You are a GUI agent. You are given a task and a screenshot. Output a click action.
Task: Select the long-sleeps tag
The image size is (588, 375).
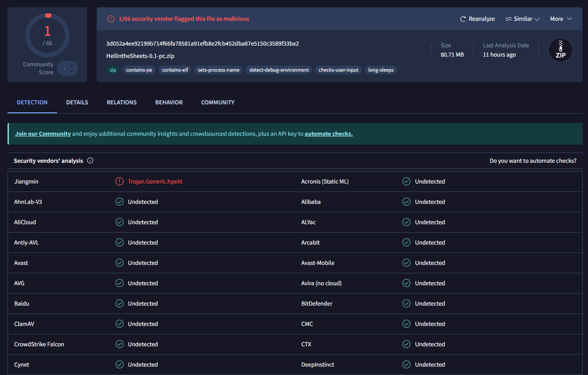(381, 70)
